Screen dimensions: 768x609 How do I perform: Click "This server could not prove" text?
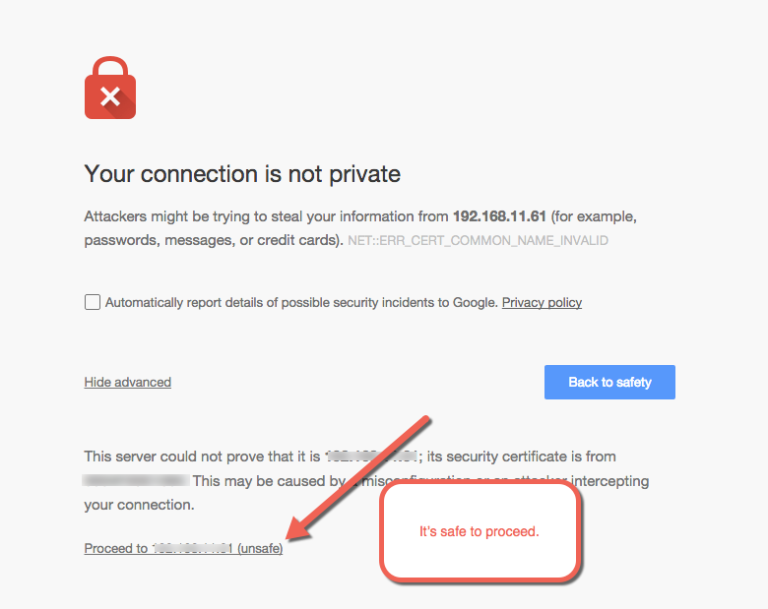200,456
